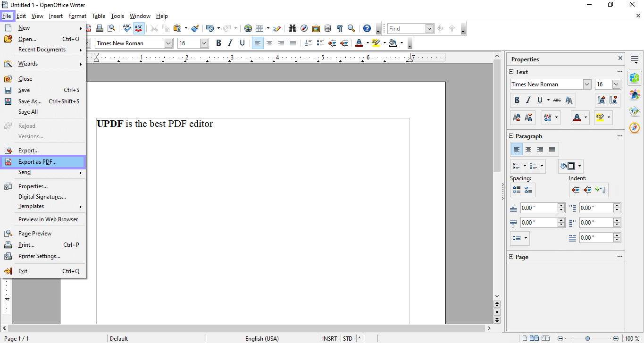Viewport: 644px width, 343px height.
Task: Open Help with the blue question mark
Action: (x=367, y=28)
